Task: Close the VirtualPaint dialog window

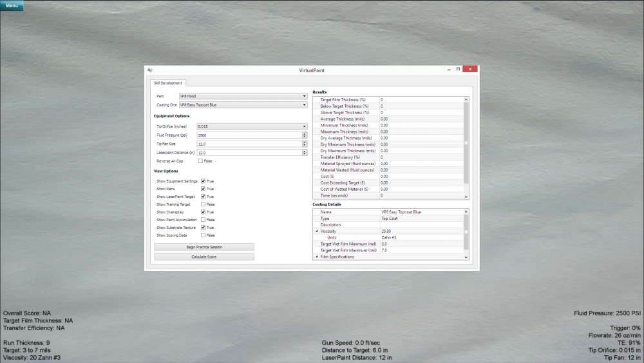Action: tap(470, 69)
